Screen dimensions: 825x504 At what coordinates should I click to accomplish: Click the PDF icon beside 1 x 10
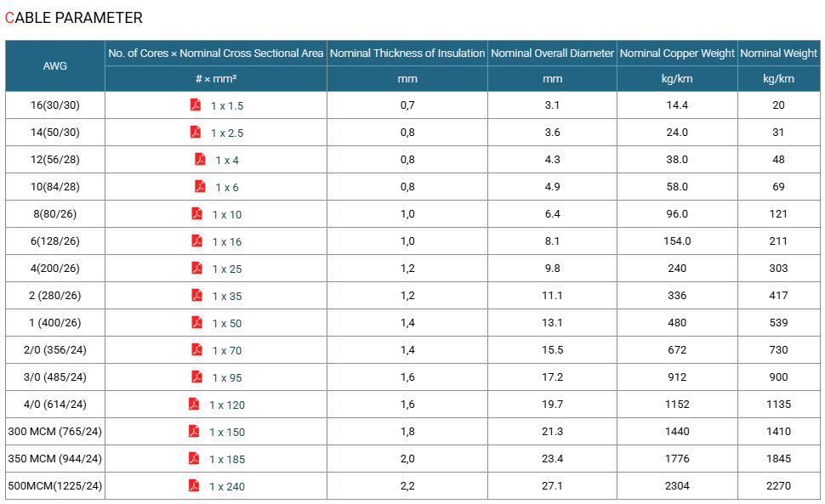(196, 213)
